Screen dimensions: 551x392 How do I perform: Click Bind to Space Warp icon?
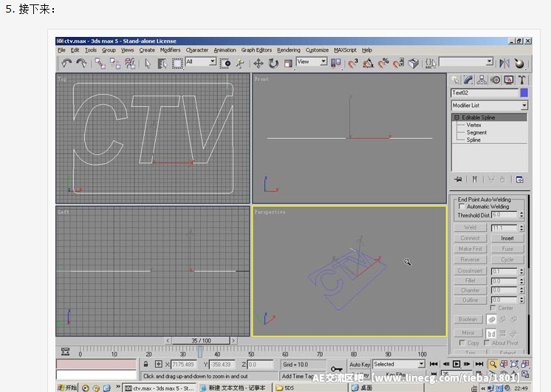click(130, 63)
